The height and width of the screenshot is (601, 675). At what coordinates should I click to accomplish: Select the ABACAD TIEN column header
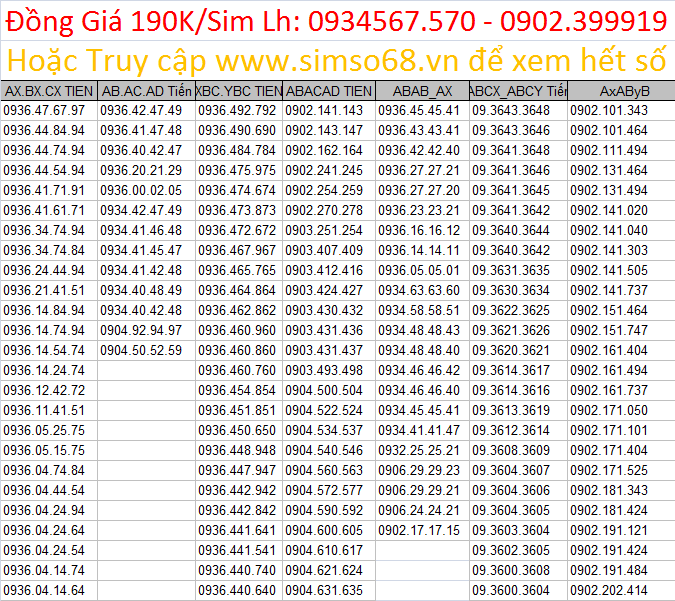tap(329, 91)
